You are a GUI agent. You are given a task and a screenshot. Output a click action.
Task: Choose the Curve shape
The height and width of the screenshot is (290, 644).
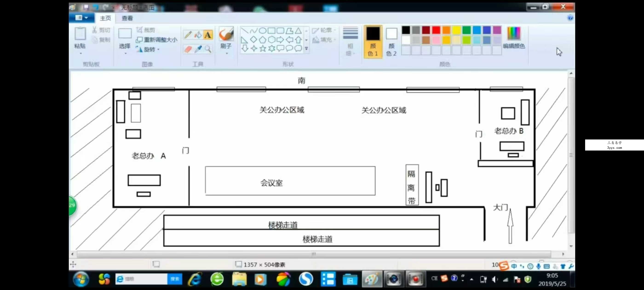pyautogui.click(x=253, y=31)
